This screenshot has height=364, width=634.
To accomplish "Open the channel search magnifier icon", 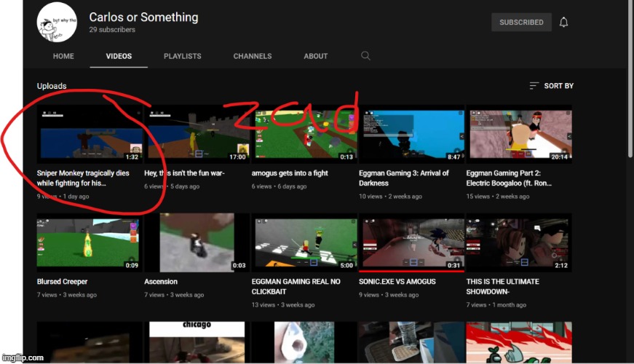I will coord(366,56).
